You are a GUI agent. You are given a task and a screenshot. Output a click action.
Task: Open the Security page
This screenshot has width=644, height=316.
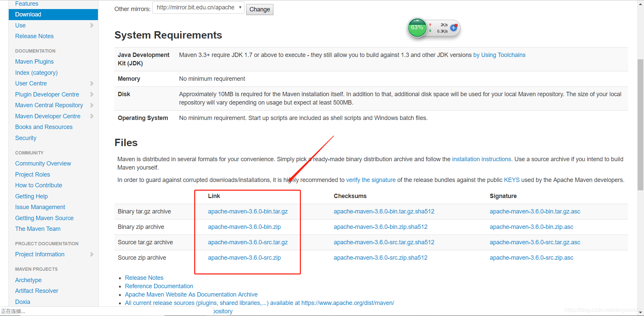pos(25,138)
